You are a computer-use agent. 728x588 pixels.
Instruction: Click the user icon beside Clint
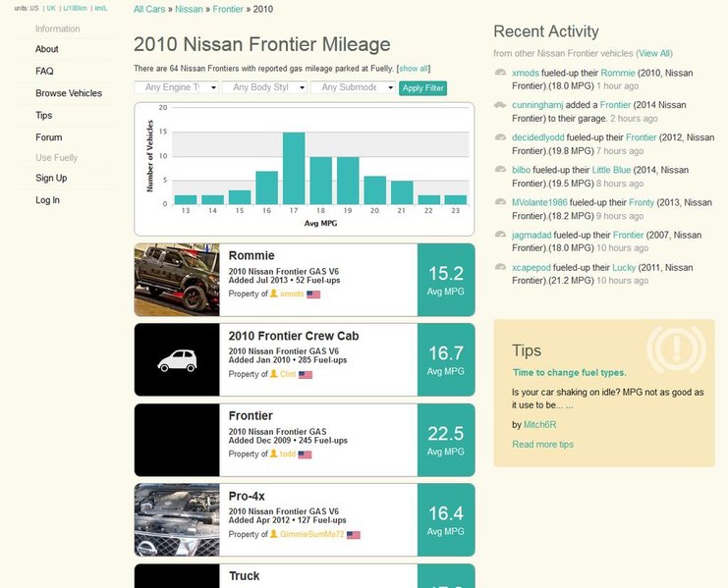pyautogui.click(x=274, y=373)
